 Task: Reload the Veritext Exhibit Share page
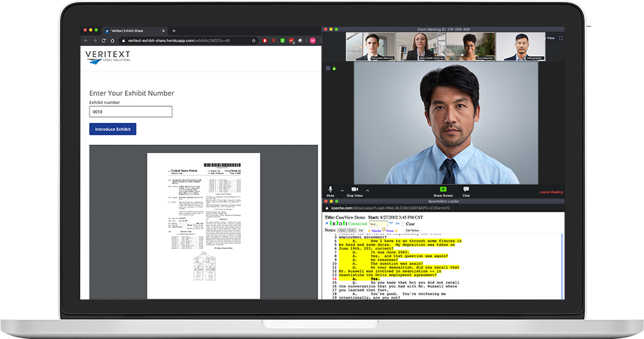tap(104, 41)
